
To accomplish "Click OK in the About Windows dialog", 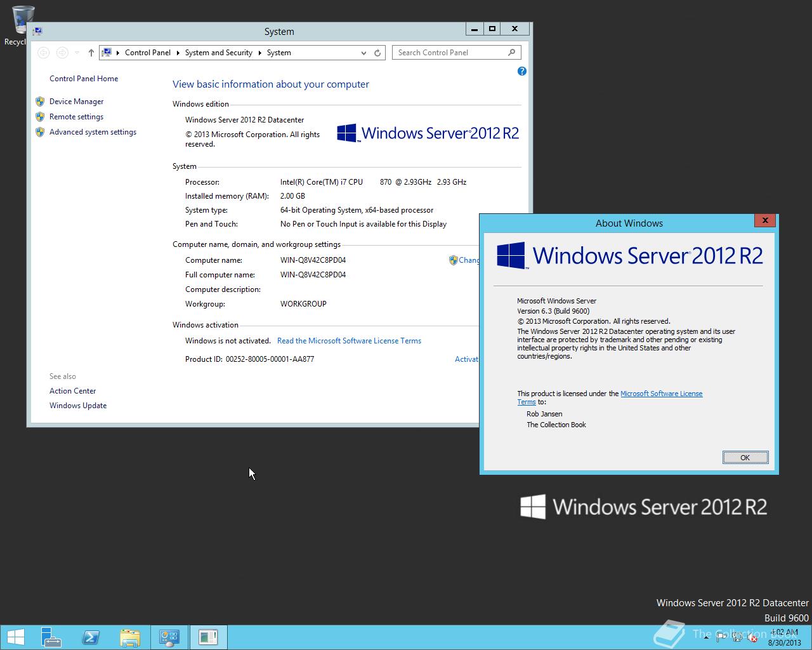I will pos(745,457).
